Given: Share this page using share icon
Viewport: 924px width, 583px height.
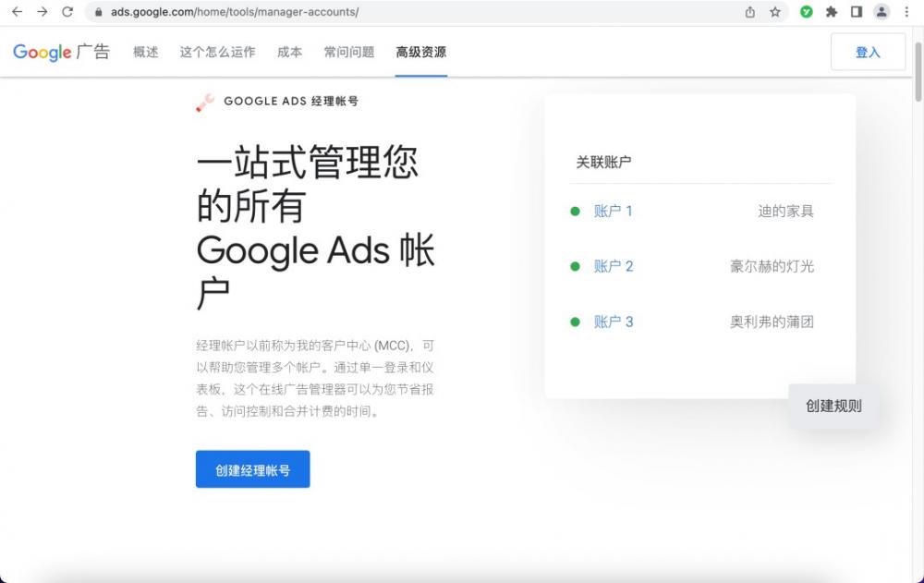Looking at the screenshot, I should 749,12.
